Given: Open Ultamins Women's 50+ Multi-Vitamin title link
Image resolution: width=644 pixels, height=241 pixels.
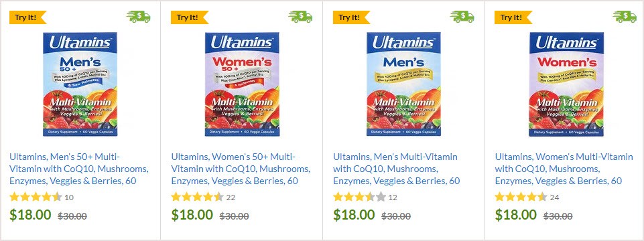Looking at the screenshot, I should click(x=241, y=169).
